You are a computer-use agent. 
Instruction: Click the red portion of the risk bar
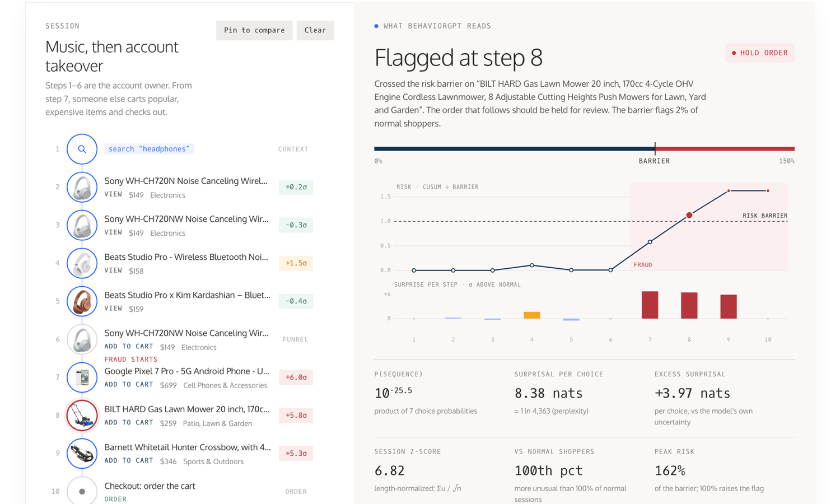725,149
